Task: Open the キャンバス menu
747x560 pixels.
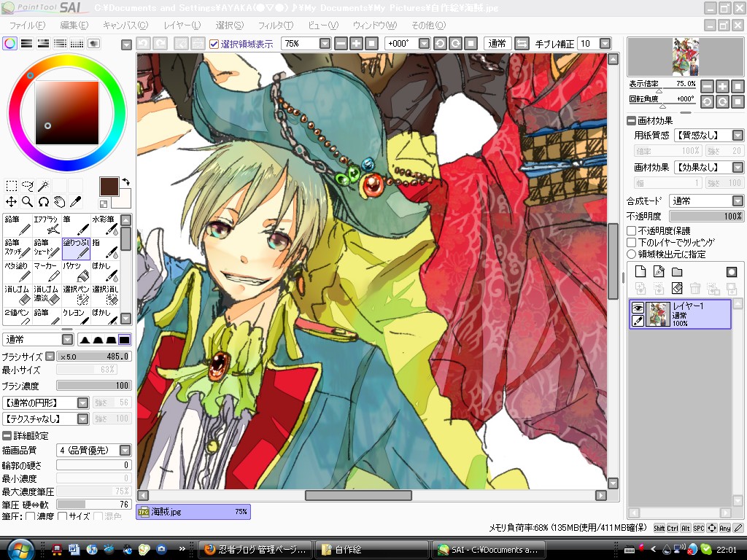Action: coord(125,26)
